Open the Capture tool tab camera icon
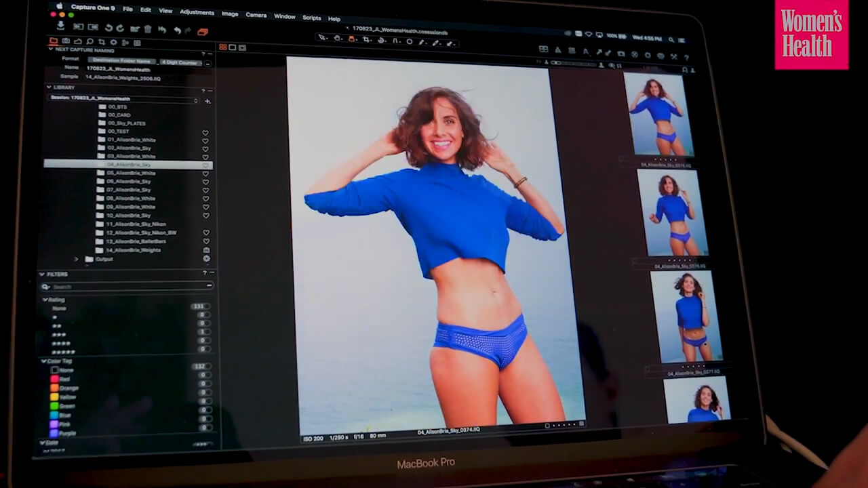The width and height of the screenshot is (868, 488). point(66,41)
